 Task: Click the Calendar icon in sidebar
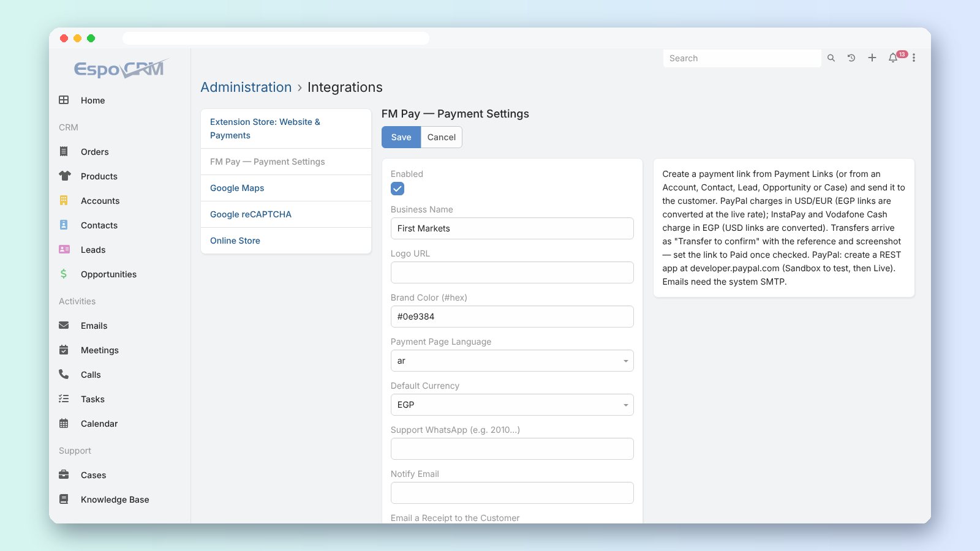coord(64,423)
